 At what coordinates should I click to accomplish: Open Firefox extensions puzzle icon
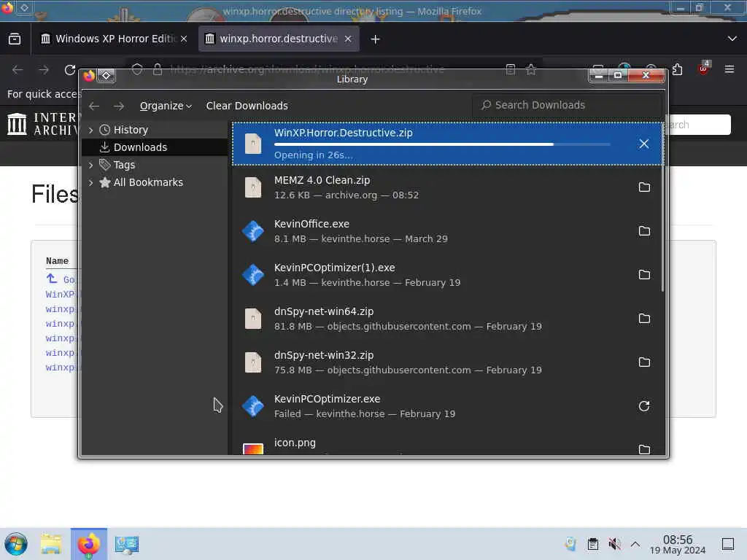(x=677, y=69)
